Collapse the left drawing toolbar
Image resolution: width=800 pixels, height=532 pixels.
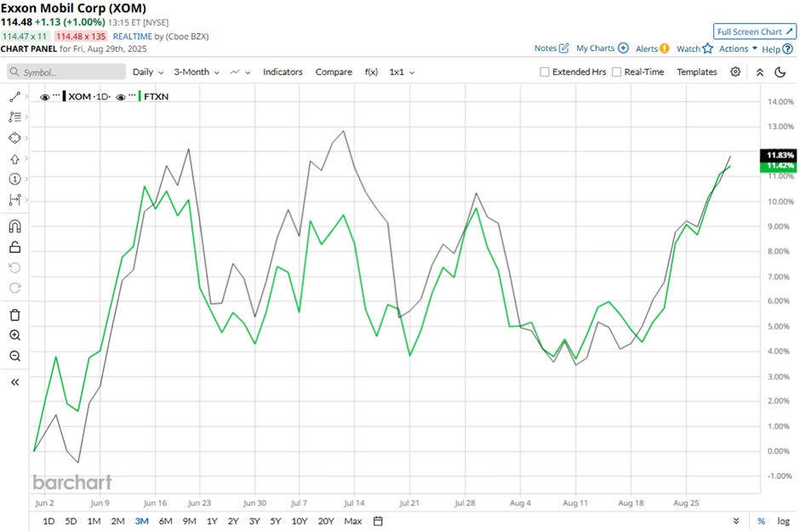pos(14,382)
